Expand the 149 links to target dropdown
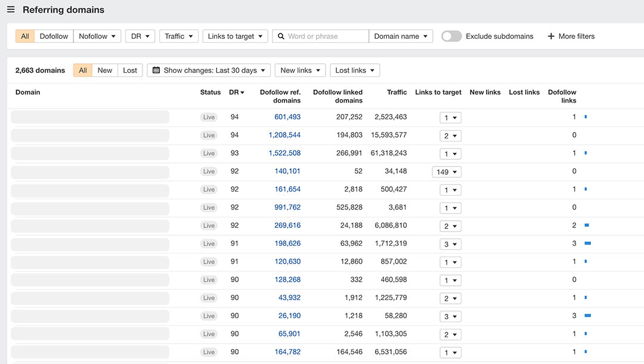Viewport: 644px width, 364px height. tap(447, 172)
